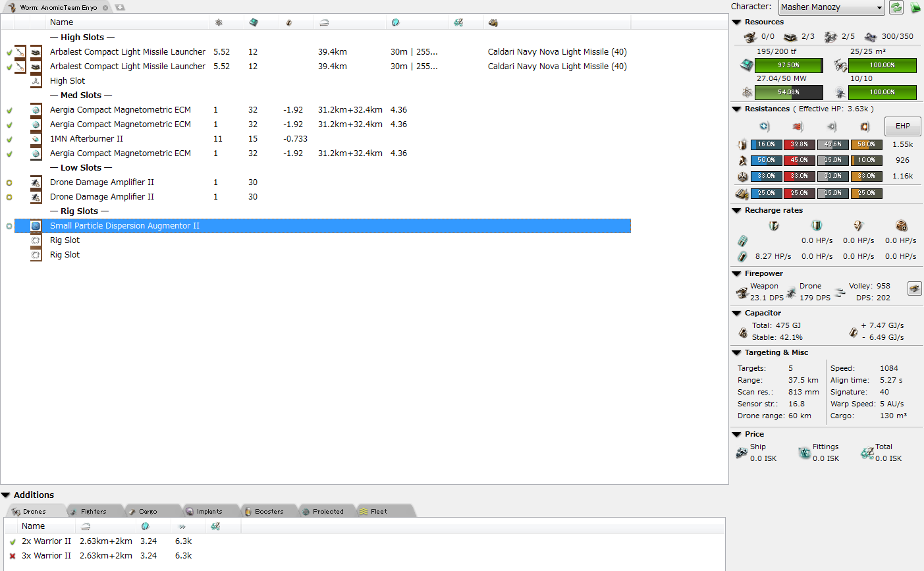
Task: Select the empty High Slot row
Action: [316, 81]
